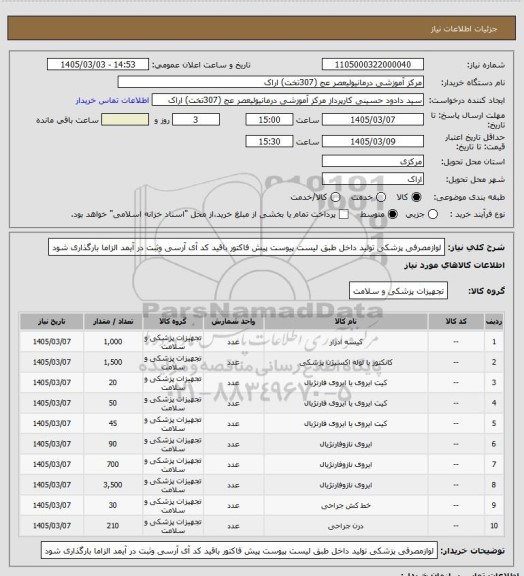Click the کیسه ادرار item name
524x576 pixels.
(345, 342)
